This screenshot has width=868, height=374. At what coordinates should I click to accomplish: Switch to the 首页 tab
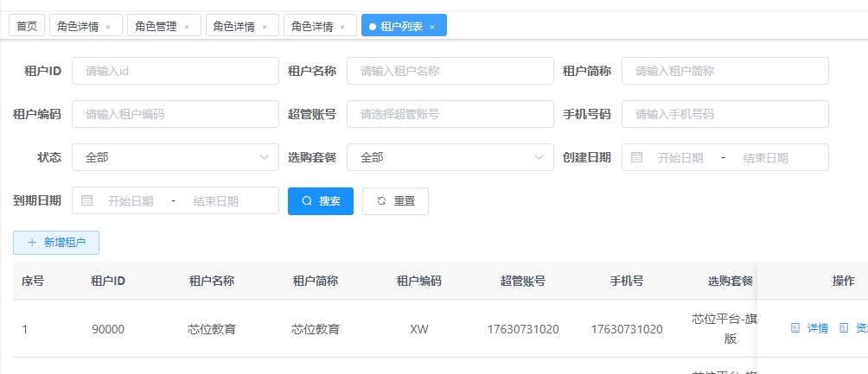[x=27, y=26]
